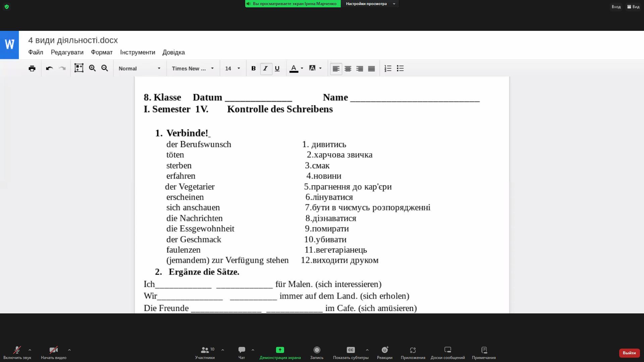Click green shield encryption icon
Viewport: 644px width, 362px height.
(7, 7)
